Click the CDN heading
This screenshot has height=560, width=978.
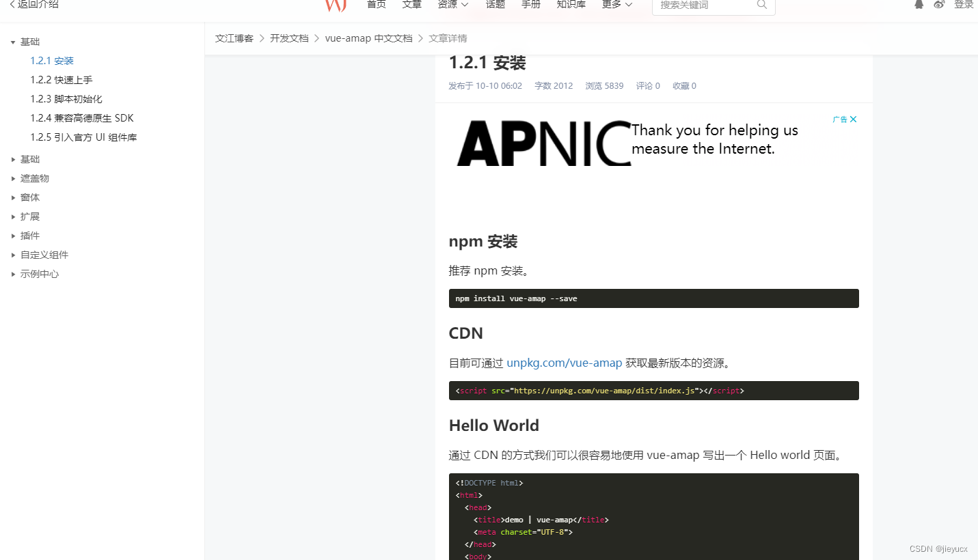click(x=466, y=333)
